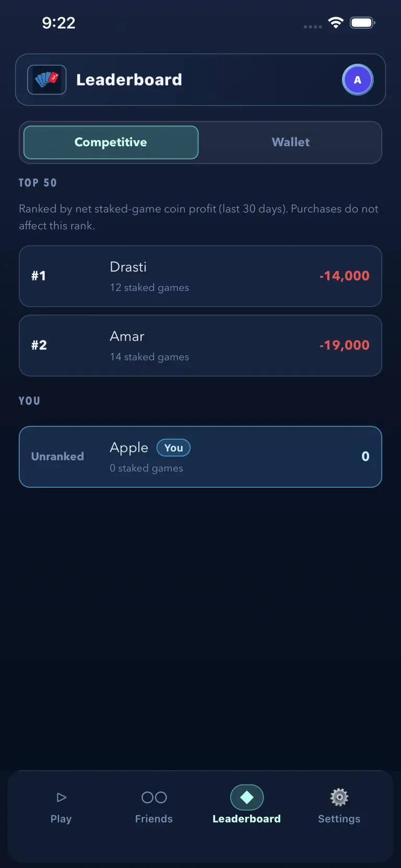401x868 pixels.
Task: Switch to the Competitive tab
Action: 110,142
